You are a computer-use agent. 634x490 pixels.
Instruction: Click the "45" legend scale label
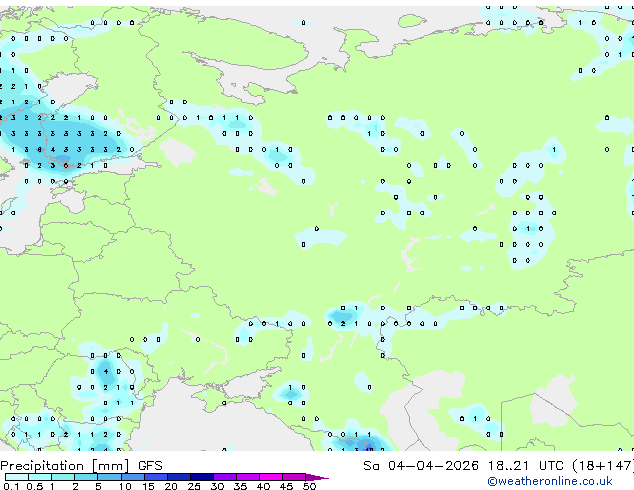286,486
